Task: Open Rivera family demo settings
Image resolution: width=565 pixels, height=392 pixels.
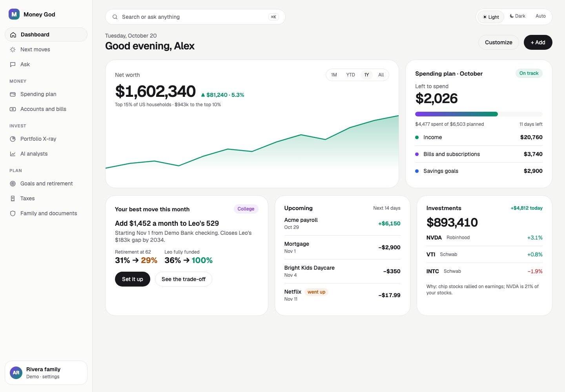Action: [46, 373]
